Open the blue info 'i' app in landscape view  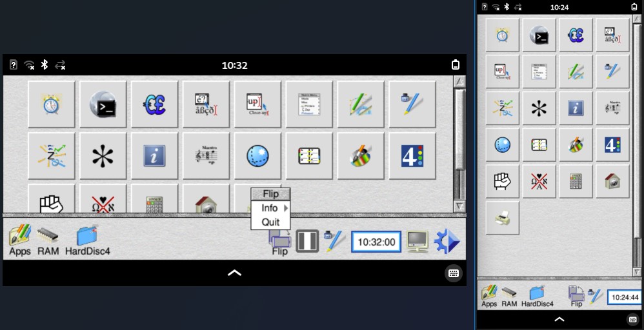click(154, 156)
